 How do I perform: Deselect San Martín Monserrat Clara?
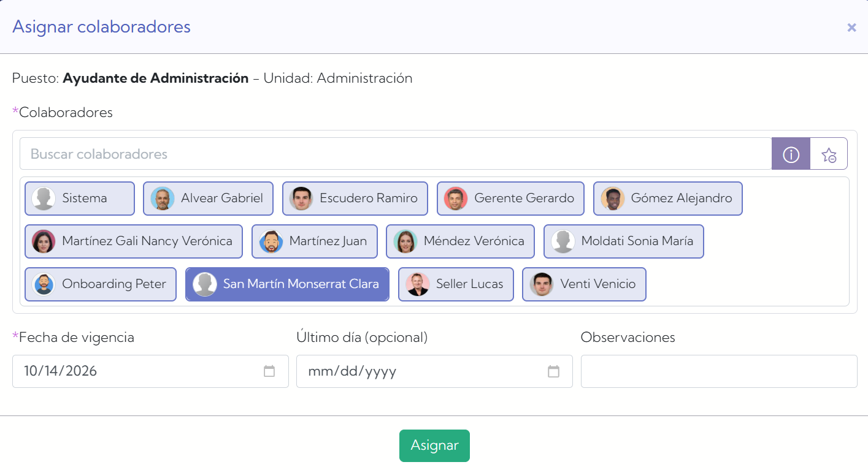tap(287, 284)
